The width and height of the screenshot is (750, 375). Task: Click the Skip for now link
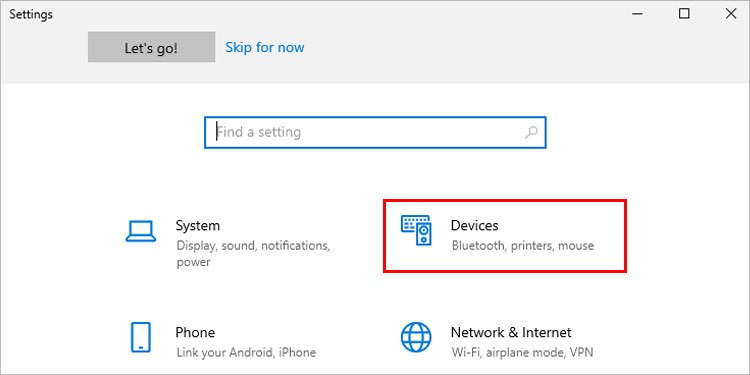coord(265,47)
